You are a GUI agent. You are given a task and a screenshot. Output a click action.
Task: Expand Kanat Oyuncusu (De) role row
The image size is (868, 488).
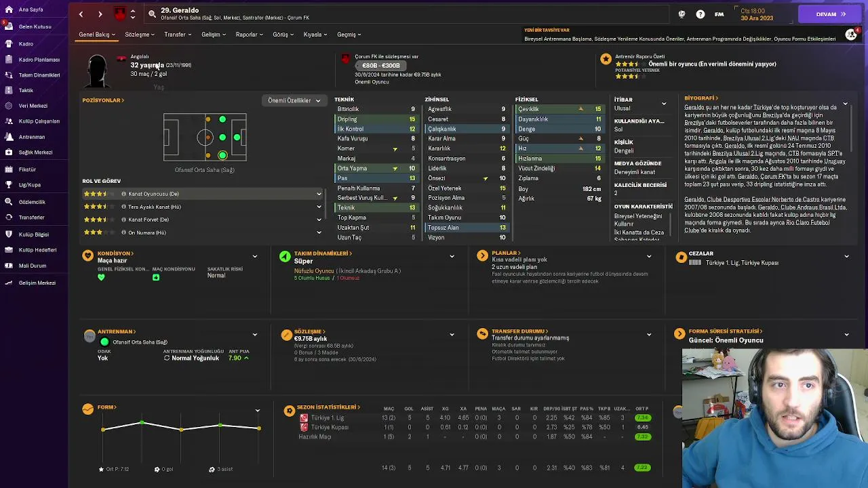click(x=319, y=194)
